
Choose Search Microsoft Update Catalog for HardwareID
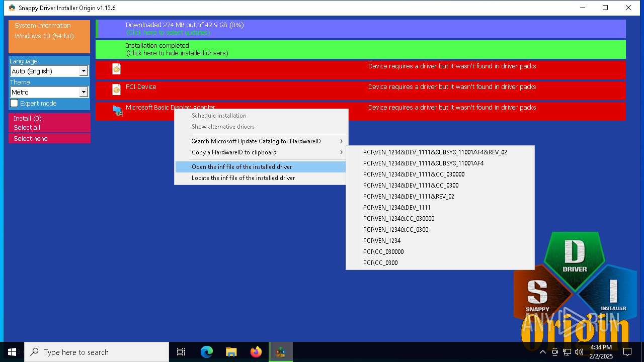[x=261, y=141]
